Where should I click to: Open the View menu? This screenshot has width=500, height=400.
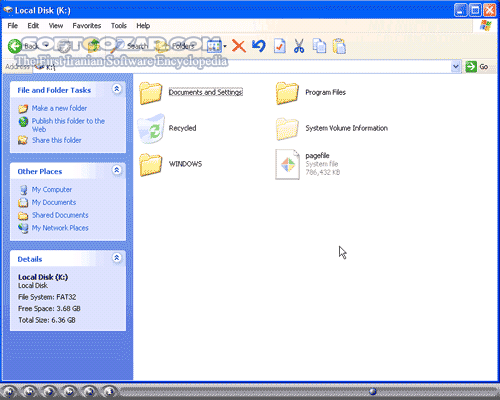click(x=56, y=26)
